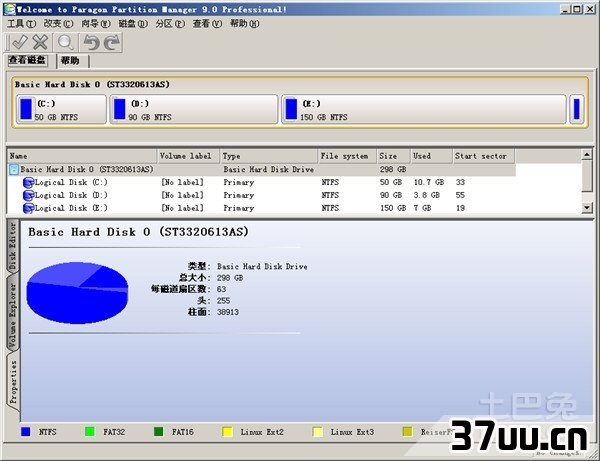600x461 pixels.
Task: Sort by the Start sector column header
Action: coord(483,156)
